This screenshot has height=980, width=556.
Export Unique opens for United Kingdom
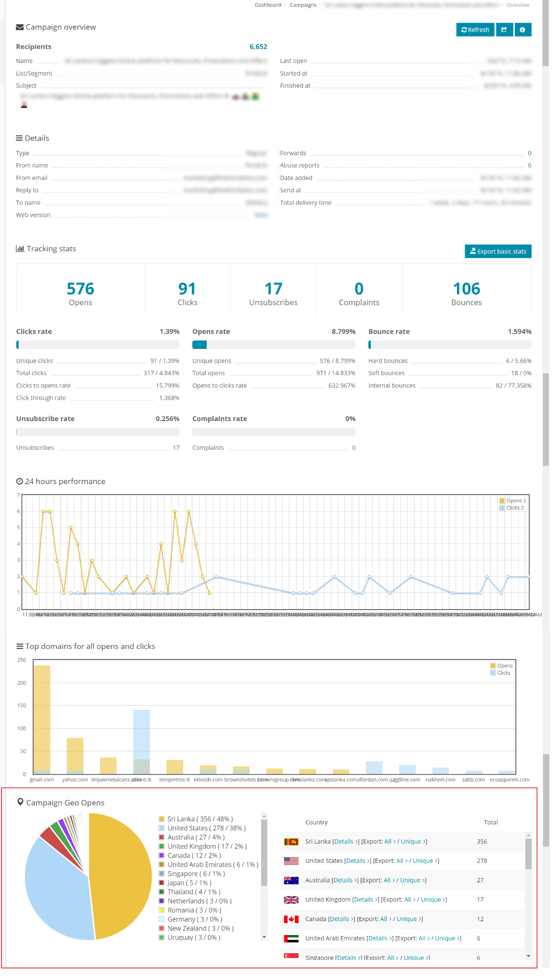click(434, 900)
